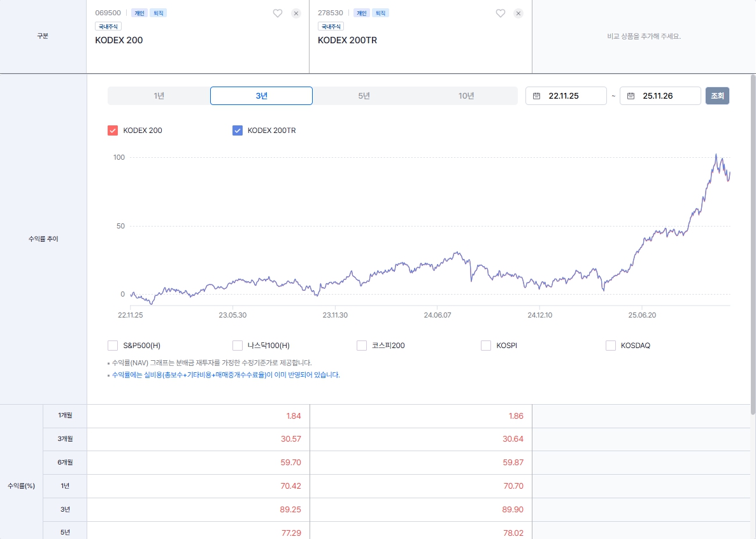Click KODEX 200 5년 return 77.29
This screenshot has height=539, width=756.
(x=291, y=533)
